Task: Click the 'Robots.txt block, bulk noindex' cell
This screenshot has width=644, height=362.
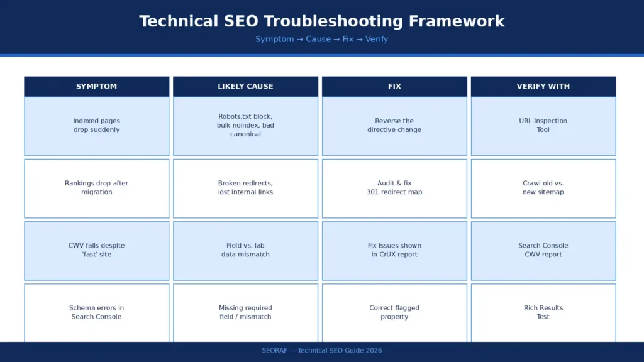Action: (246, 126)
